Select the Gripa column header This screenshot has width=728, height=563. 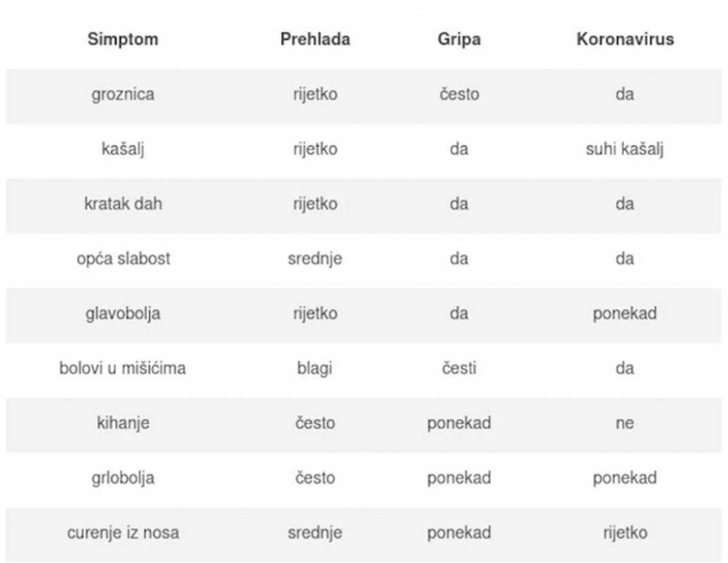coord(459,39)
